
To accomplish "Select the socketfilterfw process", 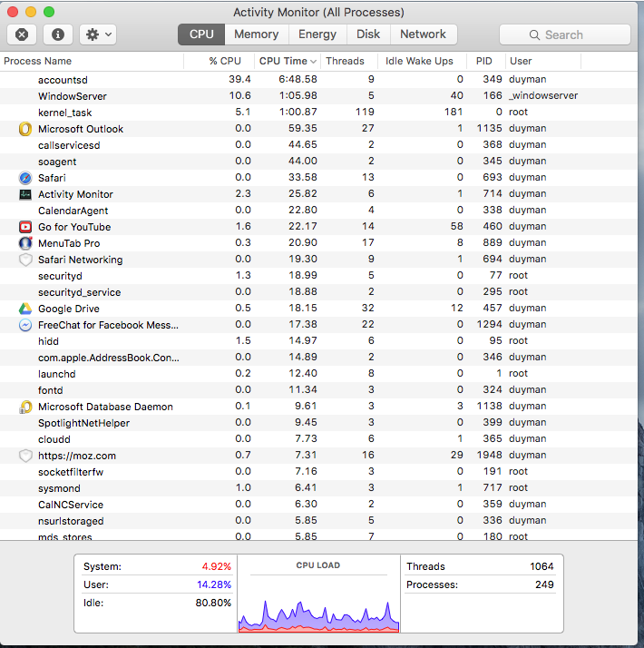I will click(x=318, y=472).
